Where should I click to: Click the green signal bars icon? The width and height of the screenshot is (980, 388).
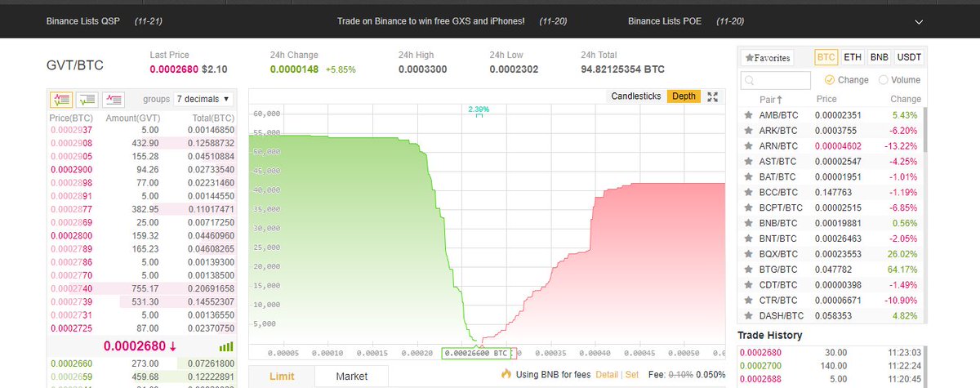(226, 346)
